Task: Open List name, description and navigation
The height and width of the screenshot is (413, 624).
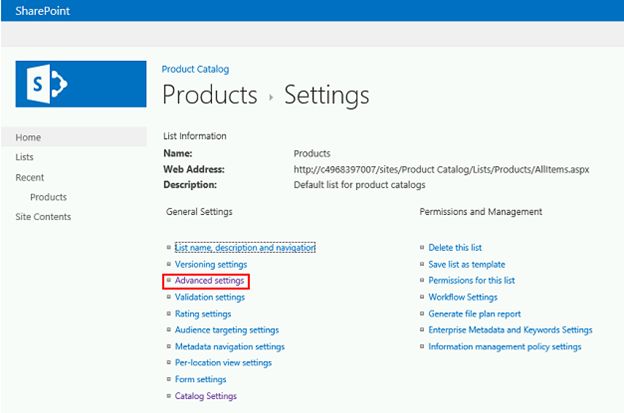Action: [x=245, y=247]
